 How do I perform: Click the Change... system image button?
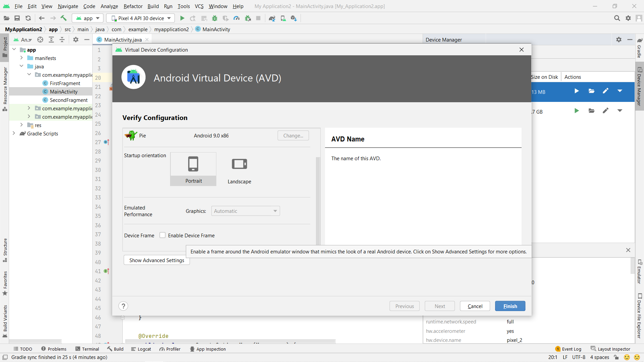[x=293, y=135]
